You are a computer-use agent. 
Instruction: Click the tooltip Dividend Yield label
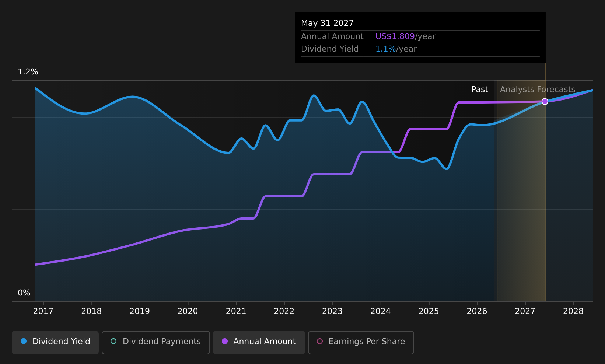(330, 49)
